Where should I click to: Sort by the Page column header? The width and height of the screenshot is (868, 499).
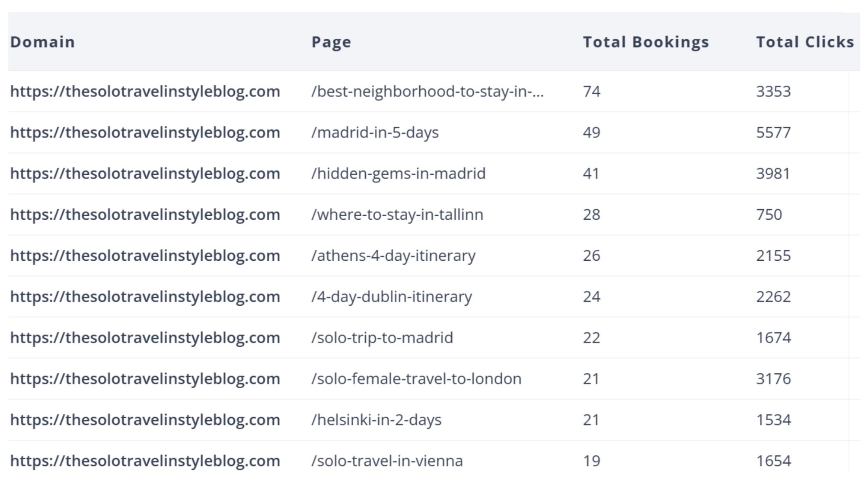pyautogui.click(x=331, y=42)
